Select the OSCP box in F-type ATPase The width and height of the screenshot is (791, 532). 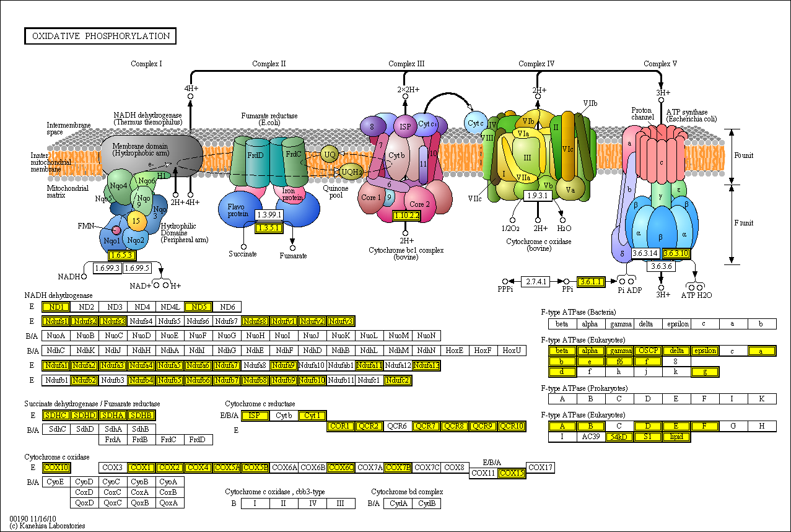(x=648, y=351)
